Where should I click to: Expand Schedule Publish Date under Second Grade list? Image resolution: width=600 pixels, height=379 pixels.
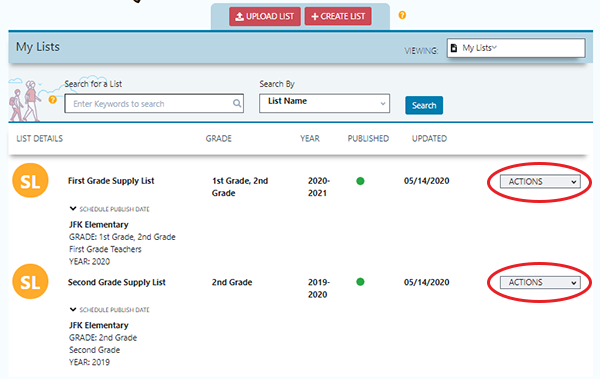pos(110,310)
